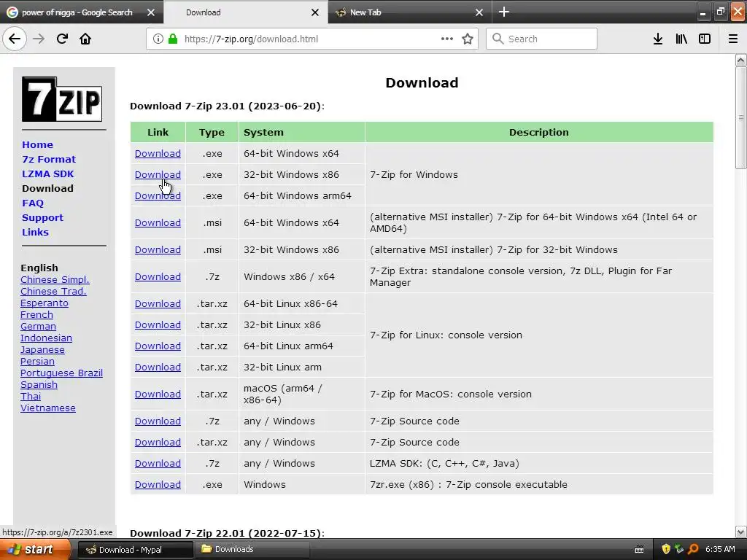Viewport: 747px width, 560px height.
Task: Download the 64-bit Windows arm64 .exe
Action: tap(158, 195)
